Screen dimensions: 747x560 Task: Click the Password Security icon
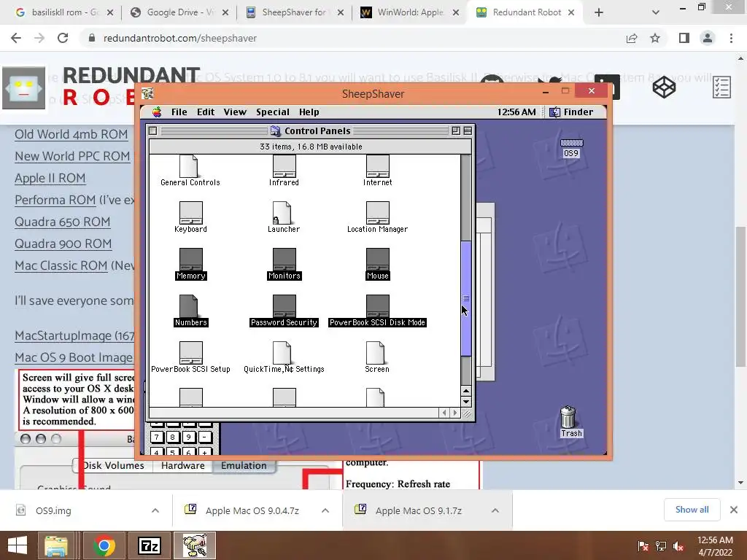click(284, 306)
